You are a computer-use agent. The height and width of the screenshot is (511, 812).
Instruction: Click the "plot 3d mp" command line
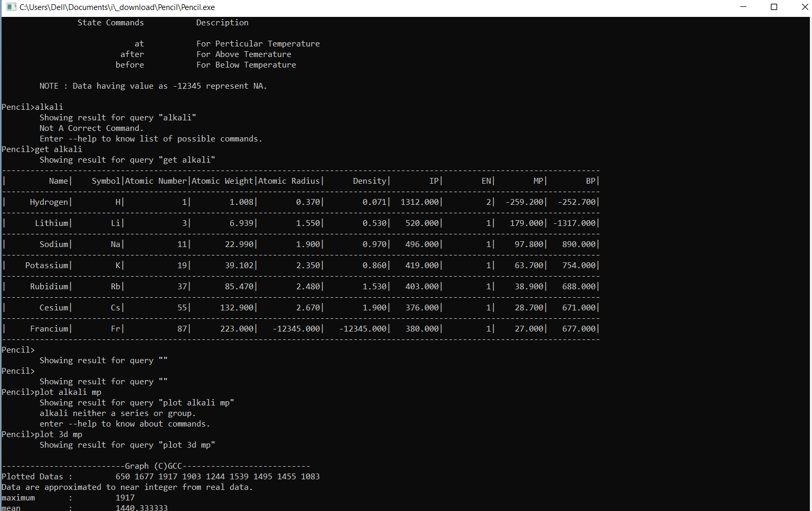coord(58,434)
